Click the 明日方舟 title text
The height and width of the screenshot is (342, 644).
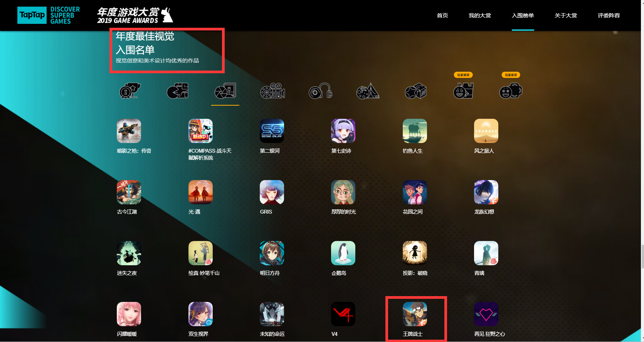pyautogui.click(x=270, y=273)
